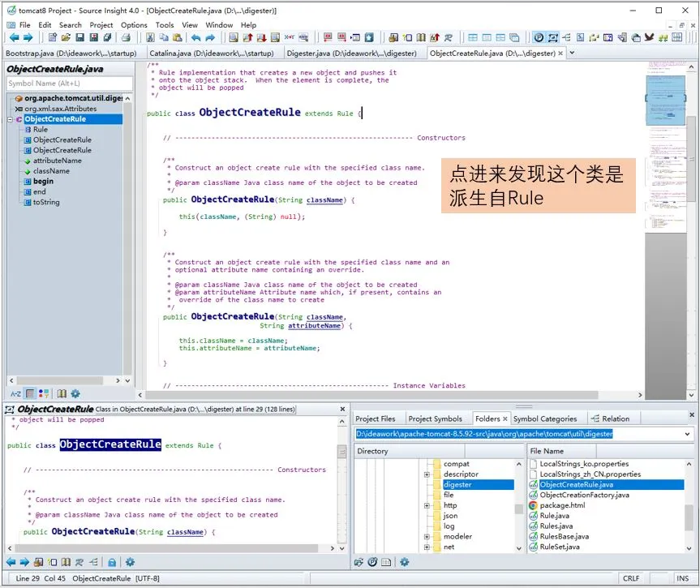Open the file tabs overflow dropdown arrow

572,54
